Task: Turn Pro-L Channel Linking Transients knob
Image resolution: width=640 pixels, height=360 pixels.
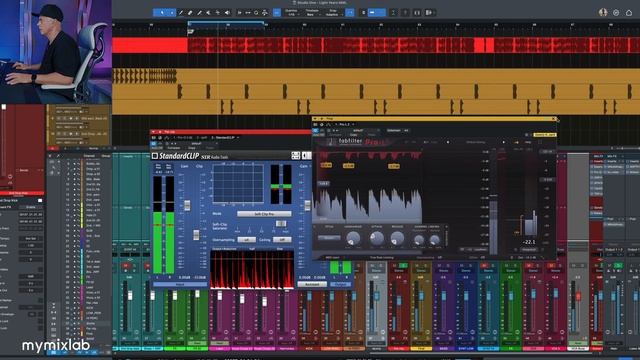Action: click(419, 240)
